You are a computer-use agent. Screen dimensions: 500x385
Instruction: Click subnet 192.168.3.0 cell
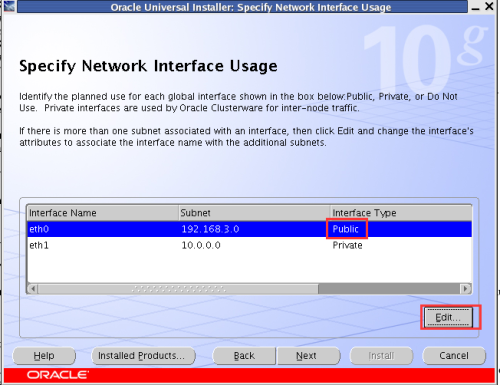coord(254,229)
